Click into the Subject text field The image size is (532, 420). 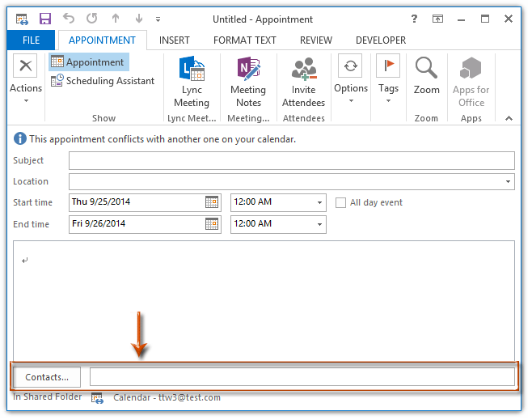click(x=291, y=160)
